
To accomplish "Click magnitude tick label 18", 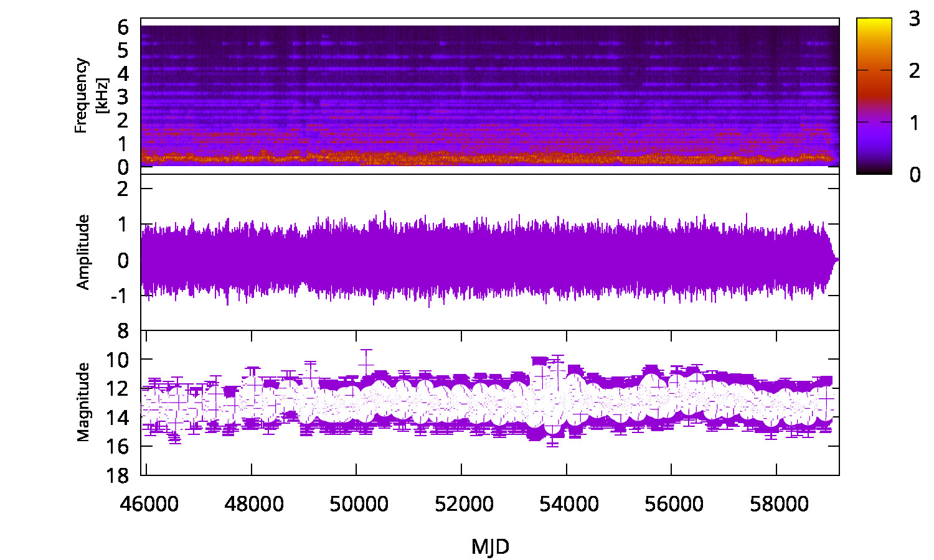I will pyautogui.click(x=118, y=475).
